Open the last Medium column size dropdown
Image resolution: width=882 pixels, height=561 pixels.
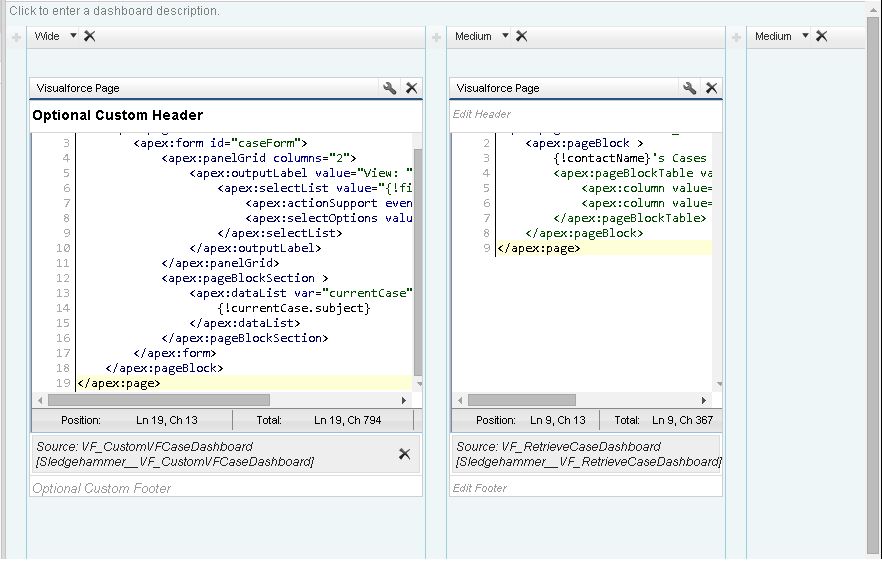[805, 36]
